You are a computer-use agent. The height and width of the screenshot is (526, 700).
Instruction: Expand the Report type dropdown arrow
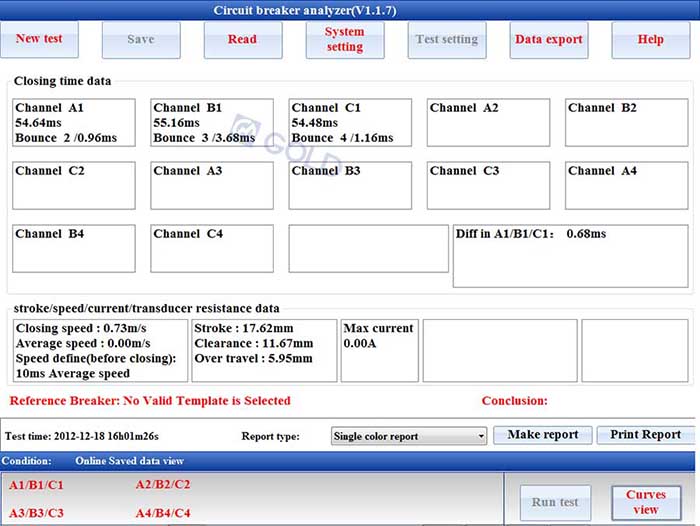pyautogui.click(x=480, y=436)
